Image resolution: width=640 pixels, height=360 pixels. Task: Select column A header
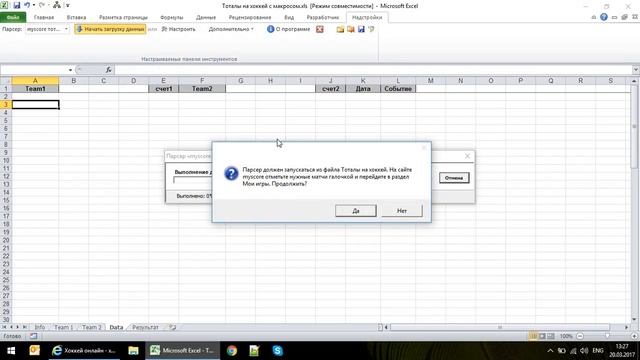(x=35, y=81)
